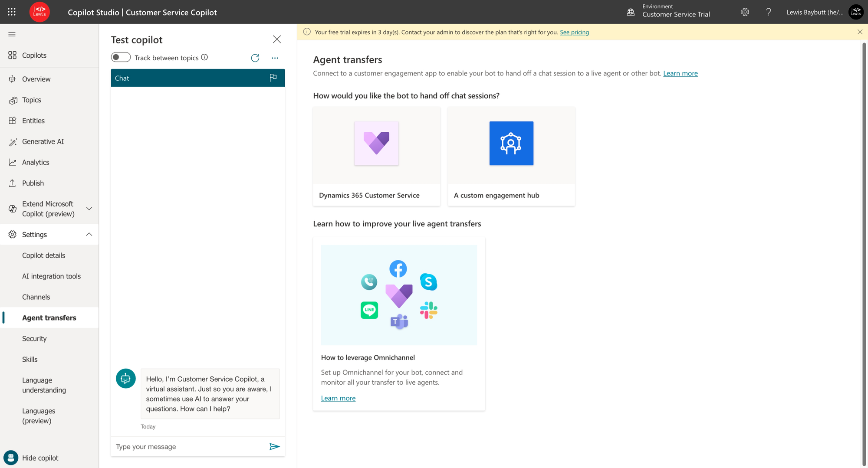Viewport: 868px width, 468px height.
Task: Select Dynamics 365 Customer Service card
Action: pos(376,157)
